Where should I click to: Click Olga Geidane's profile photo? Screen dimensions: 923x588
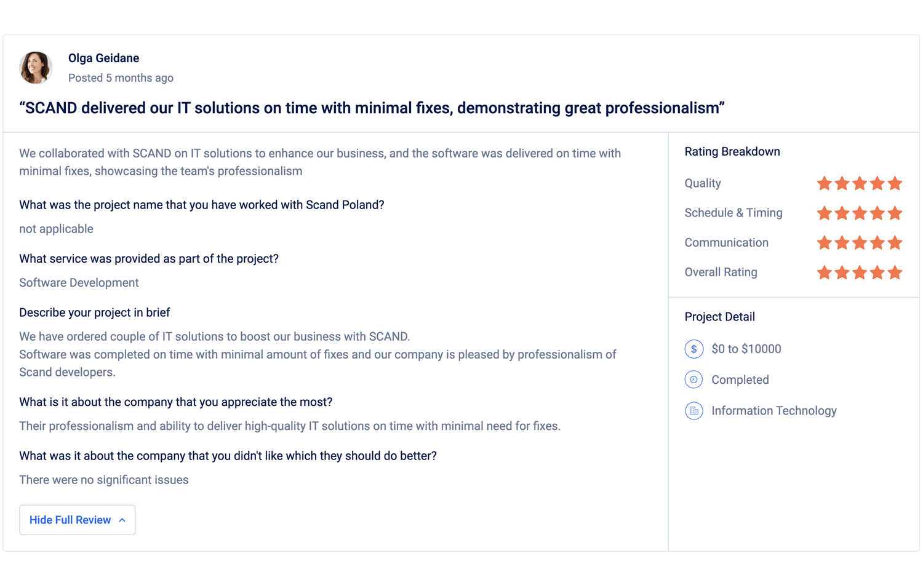(x=36, y=68)
